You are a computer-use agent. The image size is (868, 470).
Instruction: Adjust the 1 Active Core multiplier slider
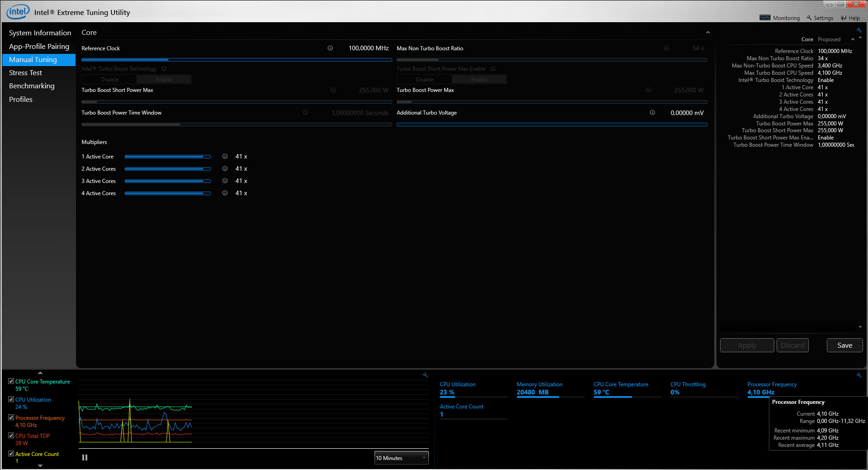168,157
